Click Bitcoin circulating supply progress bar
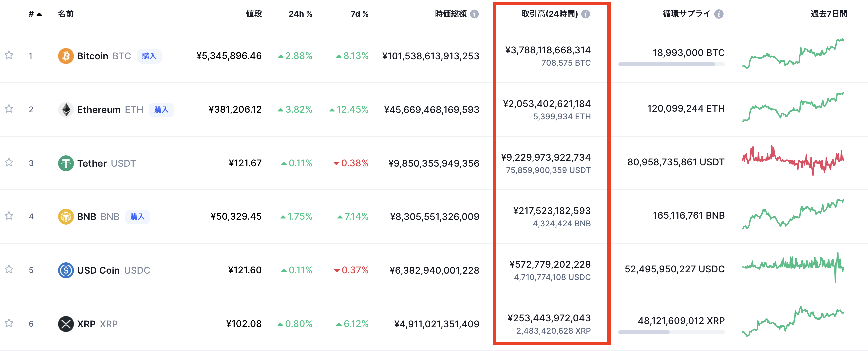Image resolution: width=868 pixels, height=351 pixels. (671, 64)
